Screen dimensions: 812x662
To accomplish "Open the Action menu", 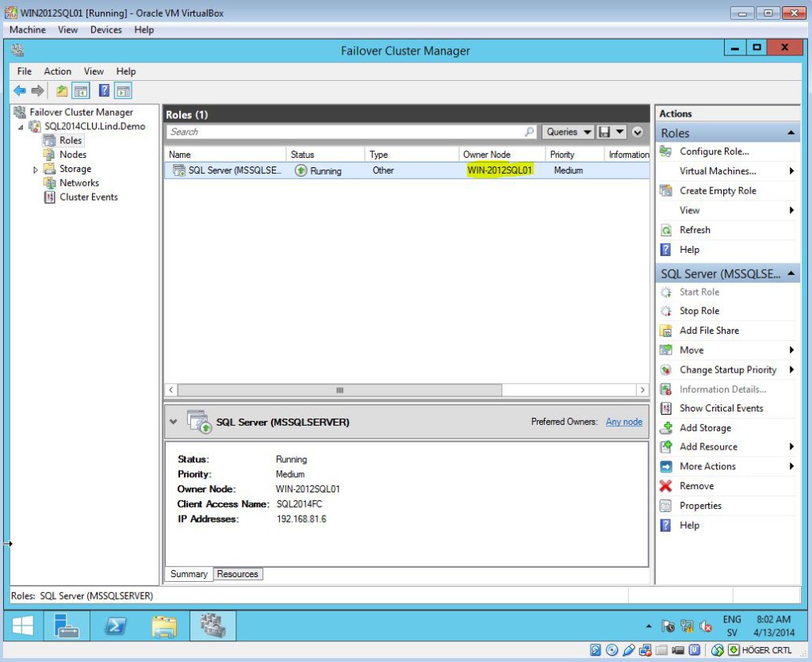I will pos(57,71).
